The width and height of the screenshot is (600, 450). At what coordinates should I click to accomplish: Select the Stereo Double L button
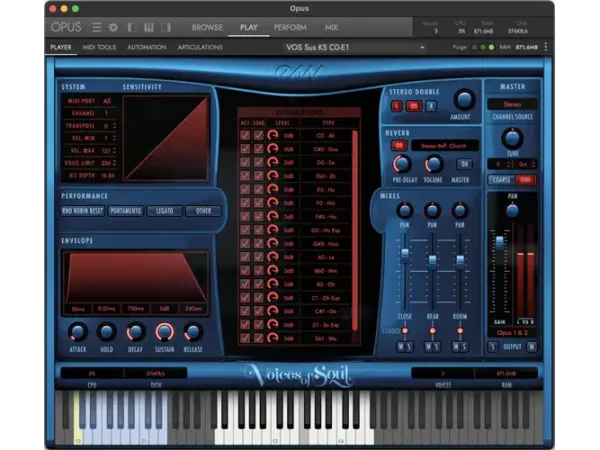click(397, 106)
